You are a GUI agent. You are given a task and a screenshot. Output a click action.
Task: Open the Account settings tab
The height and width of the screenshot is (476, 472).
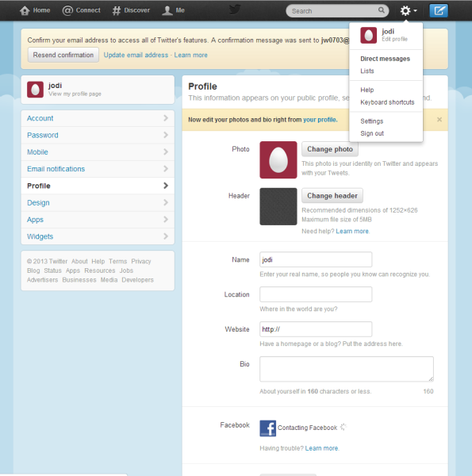point(98,118)
